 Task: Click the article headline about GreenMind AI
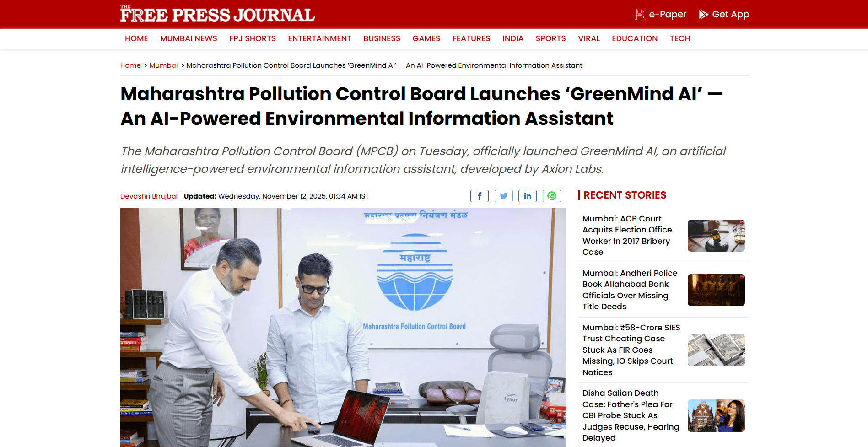pos(421,106)
